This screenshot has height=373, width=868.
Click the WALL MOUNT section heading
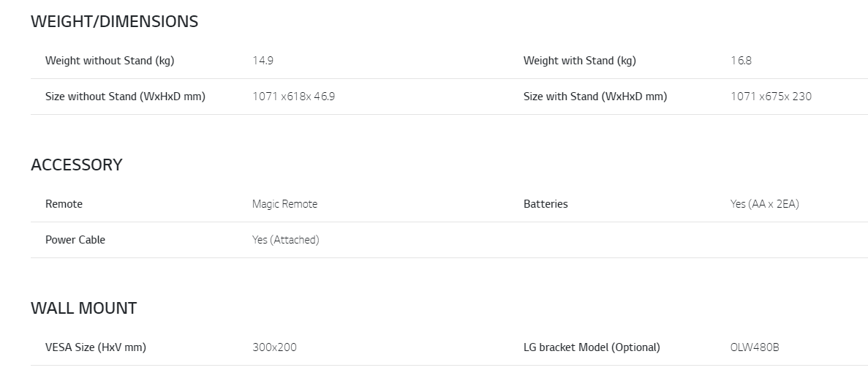point(83,308)
